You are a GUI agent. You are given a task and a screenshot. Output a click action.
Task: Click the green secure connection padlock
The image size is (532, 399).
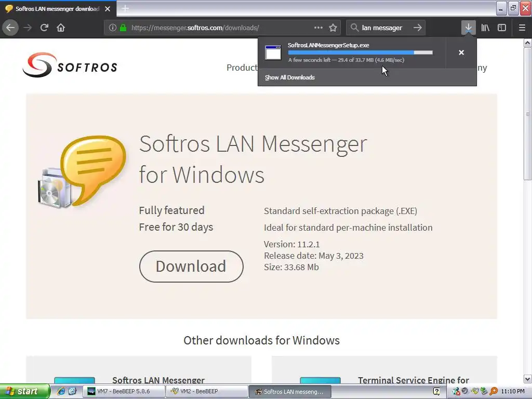pos(123,28)
